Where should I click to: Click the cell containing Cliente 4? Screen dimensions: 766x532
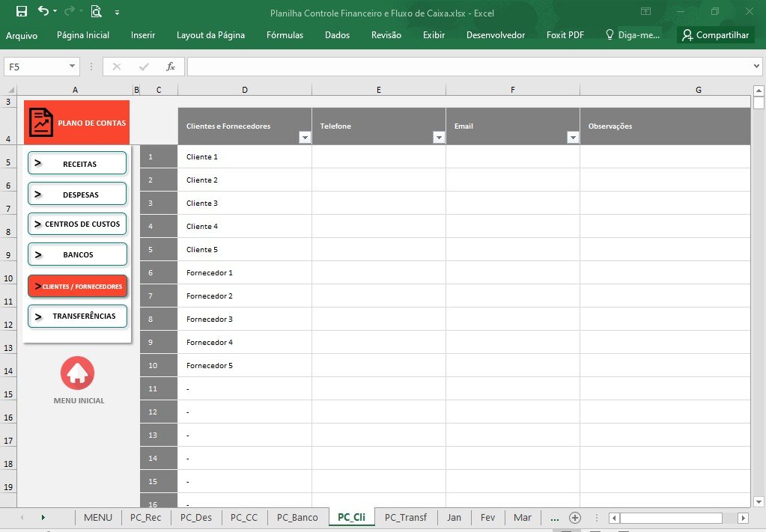pos(245,227)
